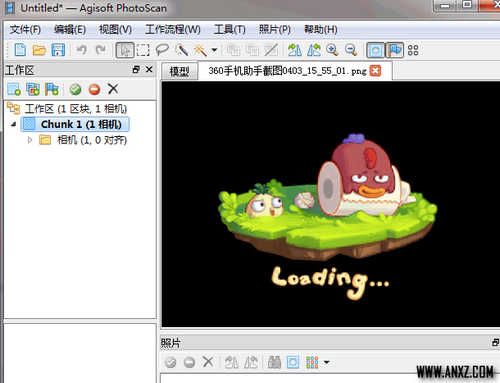Click the add chunk icon in workspace panel
Image resolution: width=500 pixels, height=383 pixels.
click(x=14, y=89)
